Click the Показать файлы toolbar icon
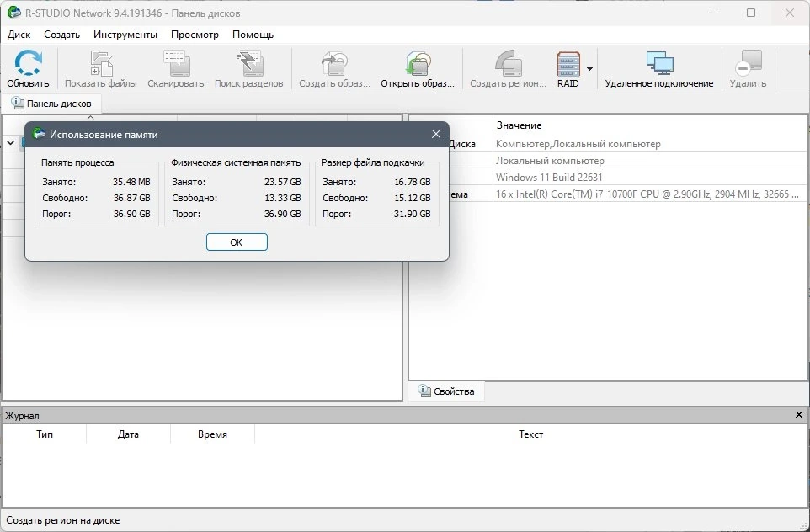Image resolution: width=810 pixels, height=532 pixels. click(101, 63)
